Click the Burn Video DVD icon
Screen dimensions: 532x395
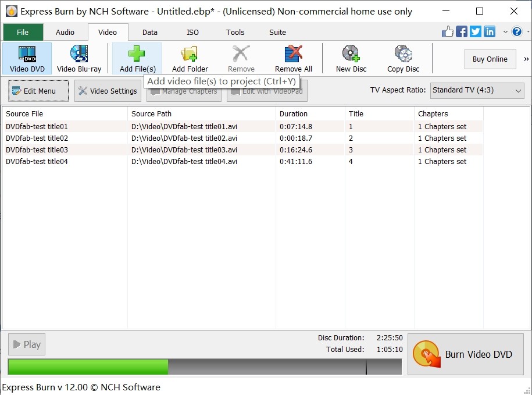click(x=426, y=354)
